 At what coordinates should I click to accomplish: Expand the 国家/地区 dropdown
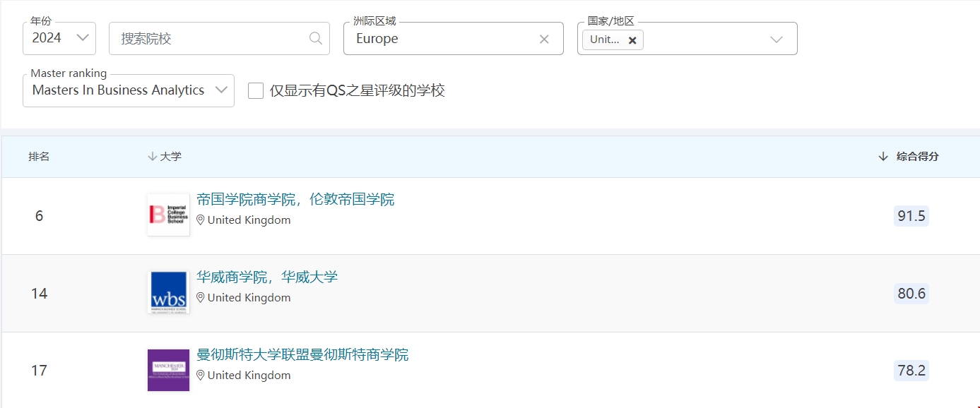coord(777,40)
